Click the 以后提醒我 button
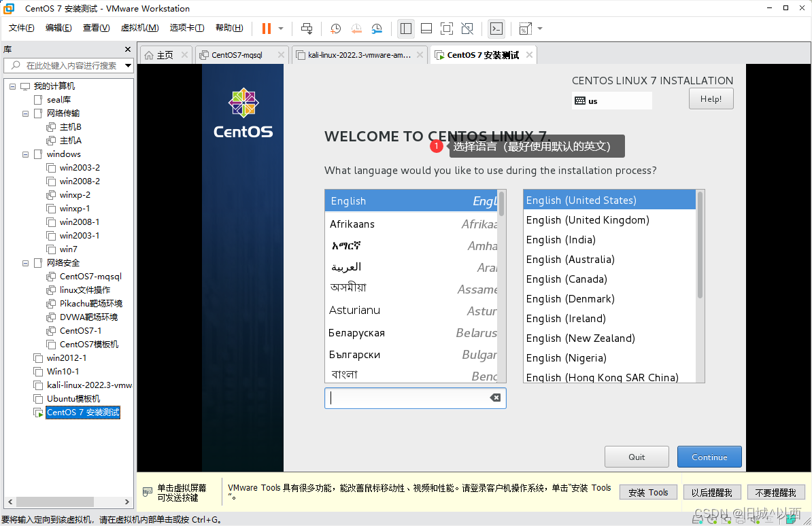 (x=712, y=492)
